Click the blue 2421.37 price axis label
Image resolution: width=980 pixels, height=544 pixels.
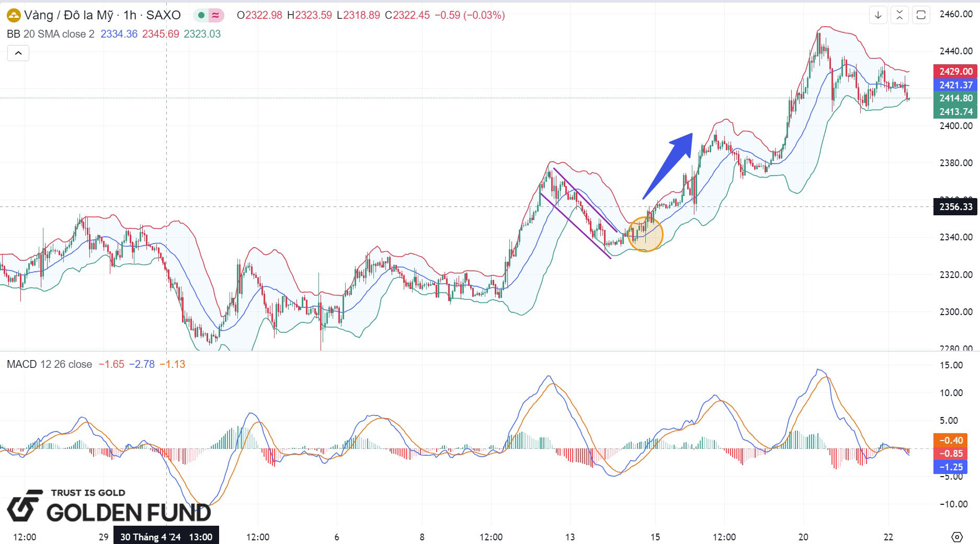click(955, 85)
